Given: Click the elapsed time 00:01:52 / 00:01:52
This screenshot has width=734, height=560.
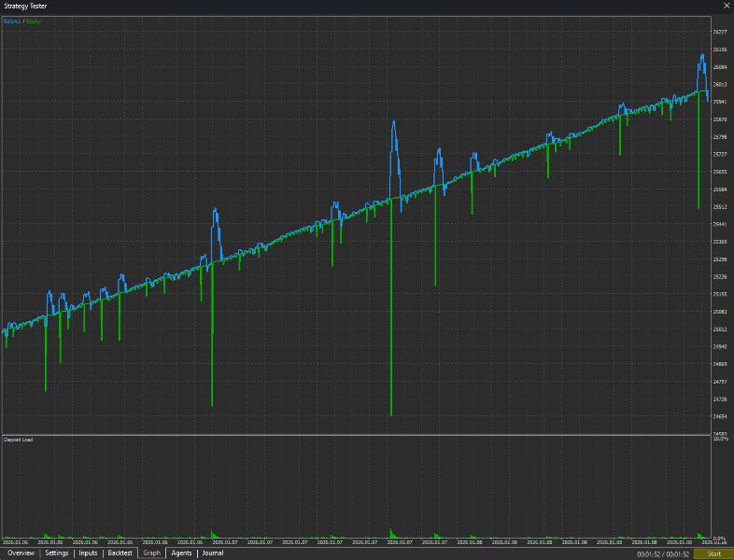Looking at the screenshot, I should pos(663,554).
